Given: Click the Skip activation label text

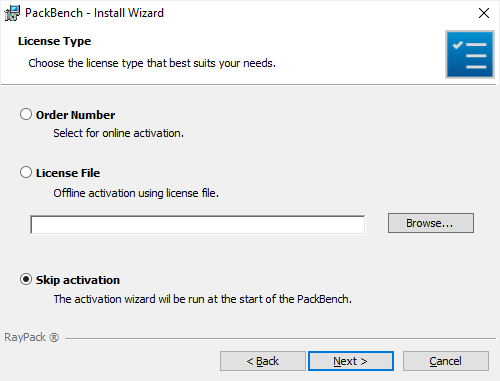Looking at the screenshot, I should [x=78, y=280].
